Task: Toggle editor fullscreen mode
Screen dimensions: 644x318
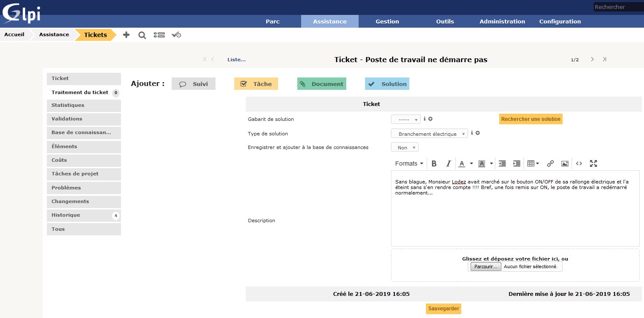Action: click(x=593, y=163)
